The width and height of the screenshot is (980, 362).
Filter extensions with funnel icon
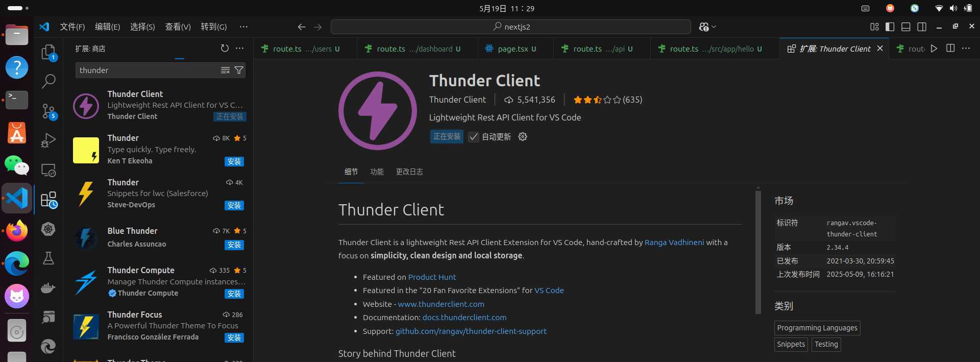239,70
